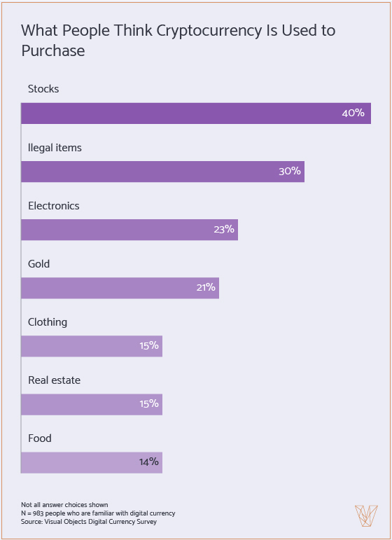Screen dimensions: 392x540
Task: Select the Stocks 40% bar
Action: pos(196,113)
